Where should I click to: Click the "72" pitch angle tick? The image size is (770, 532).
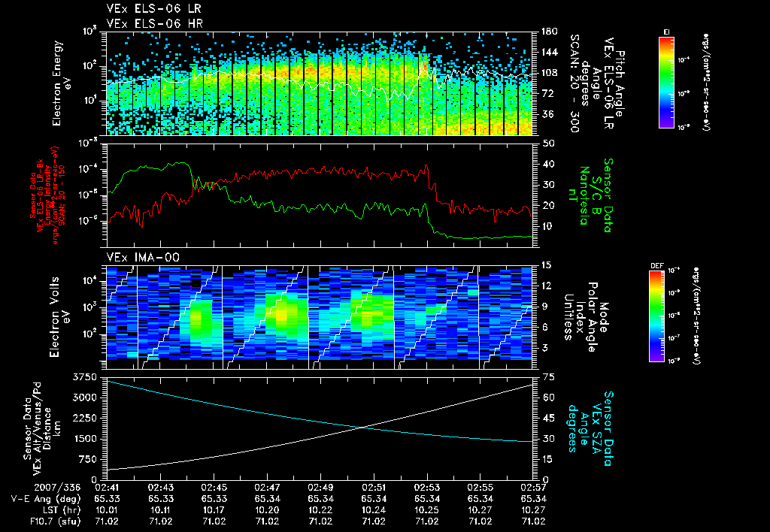coord(547,93)
